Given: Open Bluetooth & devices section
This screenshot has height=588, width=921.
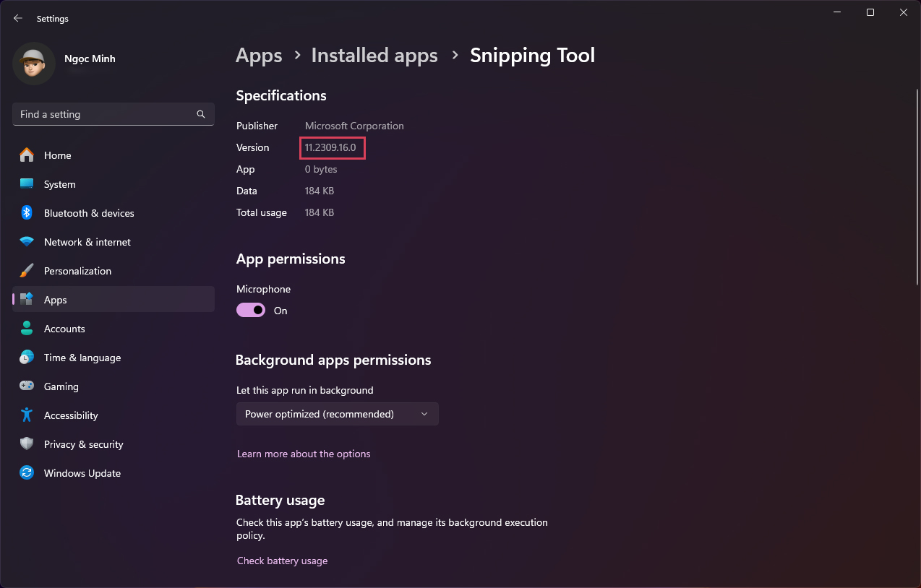Looking at the screenshot, I should 113,213.
